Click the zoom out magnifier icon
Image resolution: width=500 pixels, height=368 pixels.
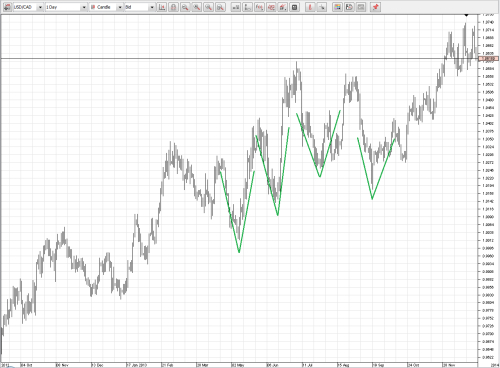[x=185, y=7]
